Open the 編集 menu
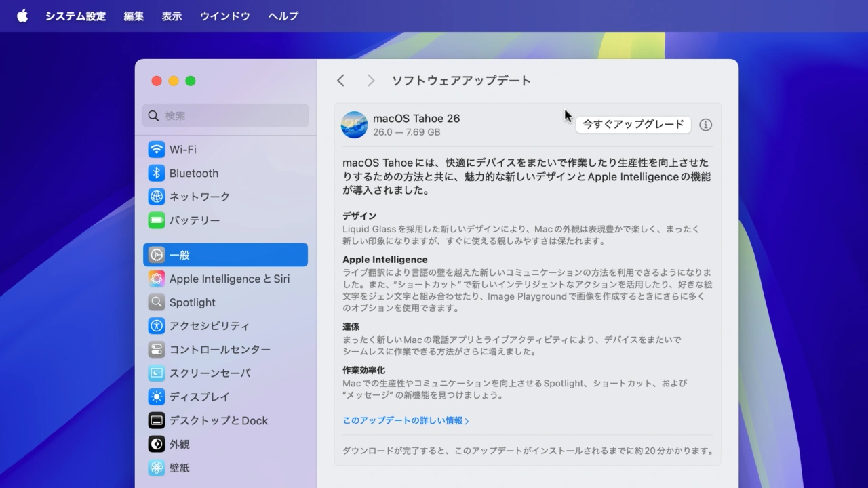Image resolution: width=868 pixels, height=488 pixels. point(134,16)
